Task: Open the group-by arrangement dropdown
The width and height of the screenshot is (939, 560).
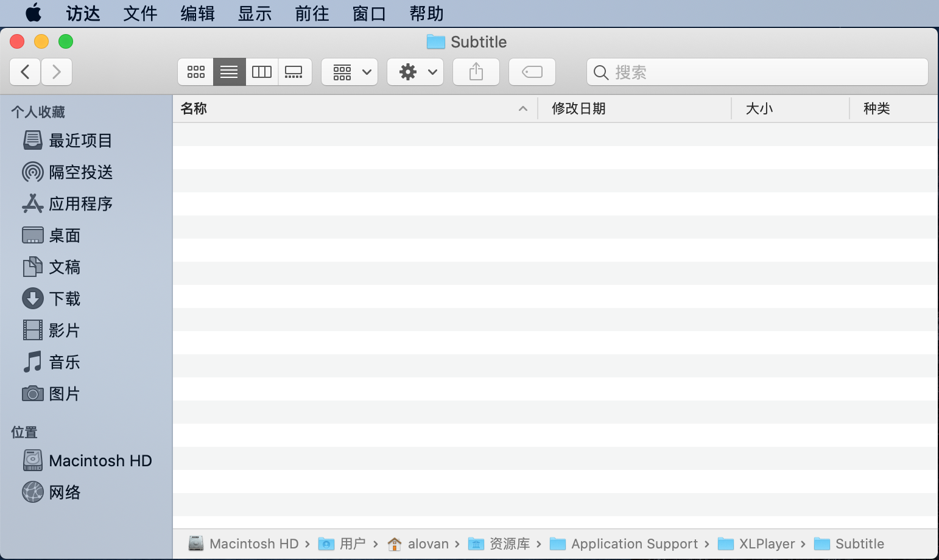Action: click(x=350, y=72)
